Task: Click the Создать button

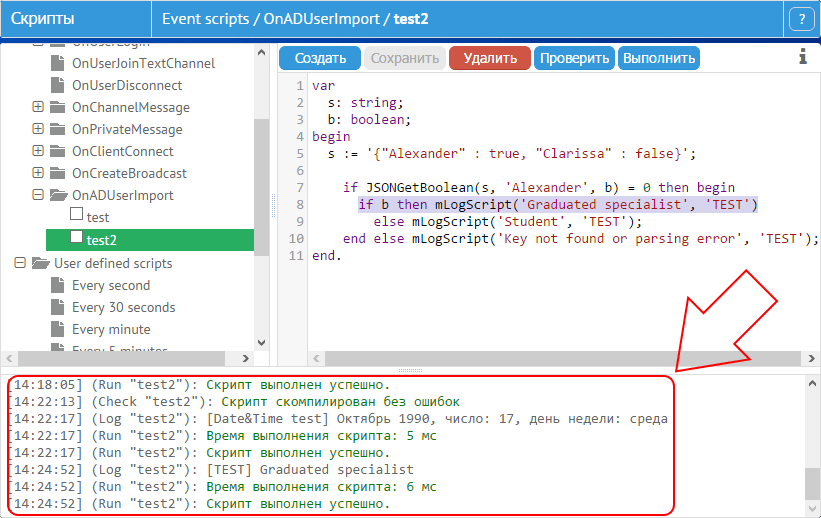Action: pyautogui.click(x=320, y=58)
